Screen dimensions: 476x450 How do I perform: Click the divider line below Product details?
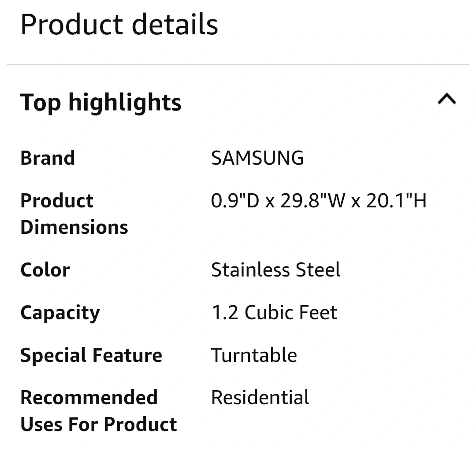point(238,65)
